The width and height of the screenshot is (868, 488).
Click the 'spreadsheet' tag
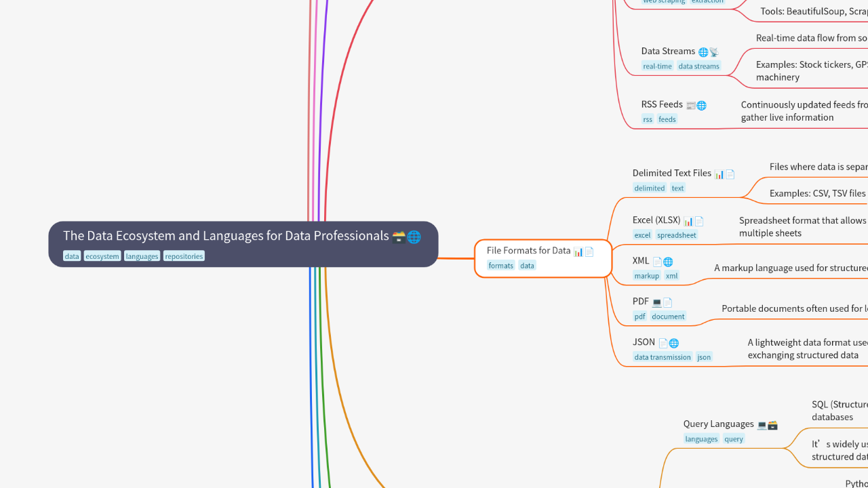coord(677,235)
